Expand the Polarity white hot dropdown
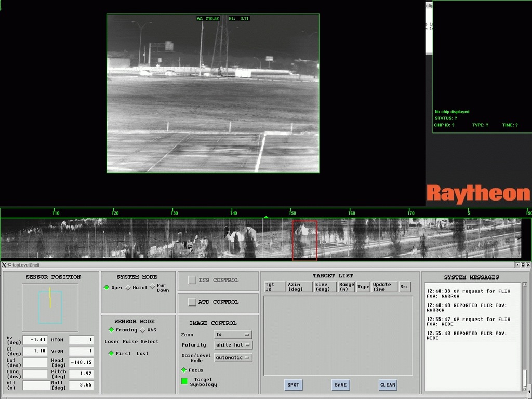Viewport: 532px width, 399px height. [233, 345]
